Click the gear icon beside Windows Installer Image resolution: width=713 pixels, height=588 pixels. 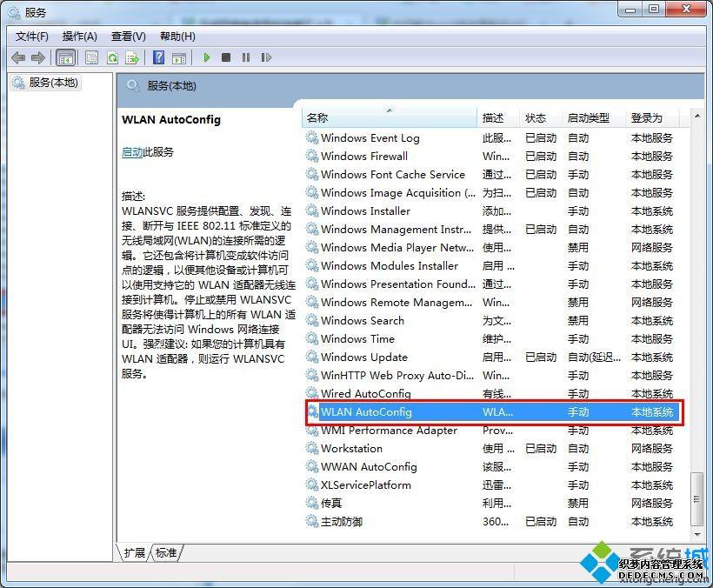[x=312, y=210]
